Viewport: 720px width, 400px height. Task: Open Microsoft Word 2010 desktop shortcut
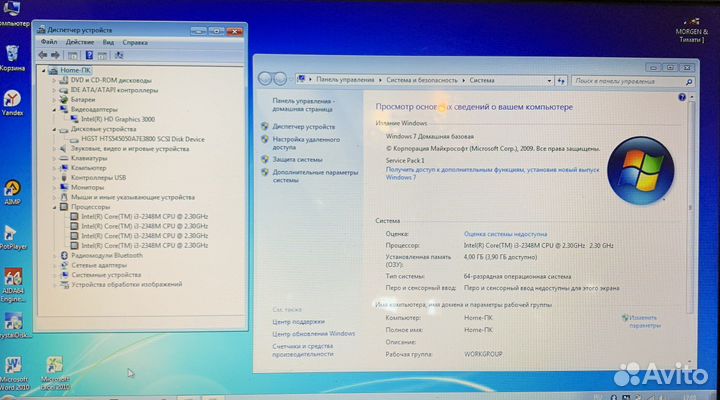pos(14,373)
